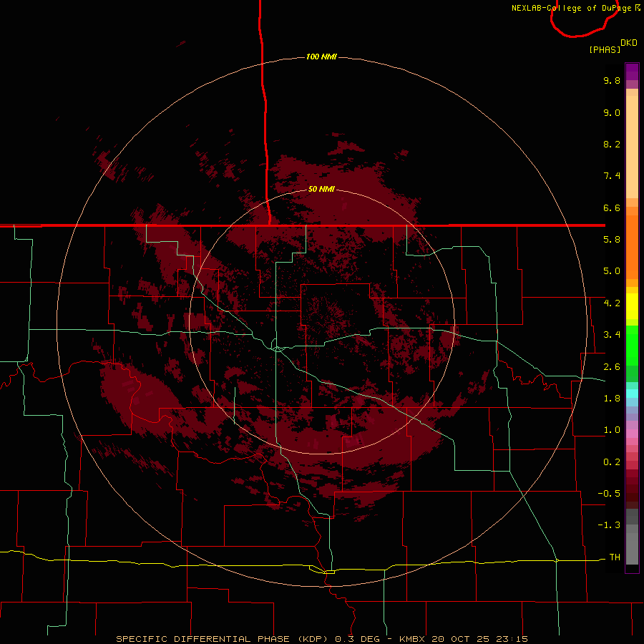Image resolution: width=644 pixels, height=644 pixels.
Task: Click the -1.3 value on color scale
Action: click(609, 525)
